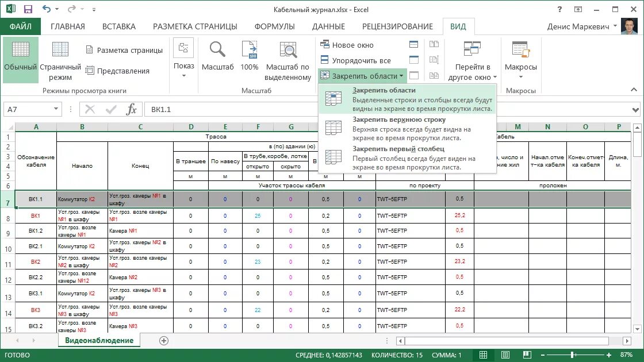Click the Redo arrow icon
Screen dimensions: 644x362
72,9
